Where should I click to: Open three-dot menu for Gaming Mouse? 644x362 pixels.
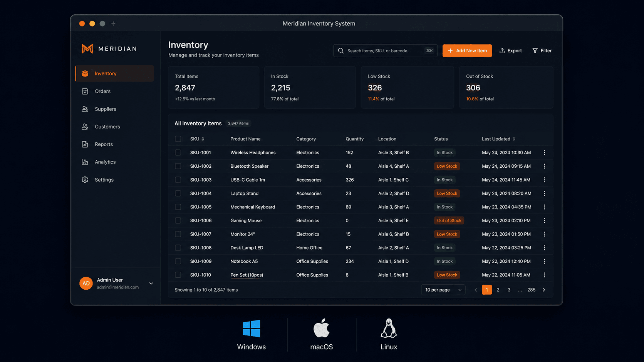[x=544, y=220]
